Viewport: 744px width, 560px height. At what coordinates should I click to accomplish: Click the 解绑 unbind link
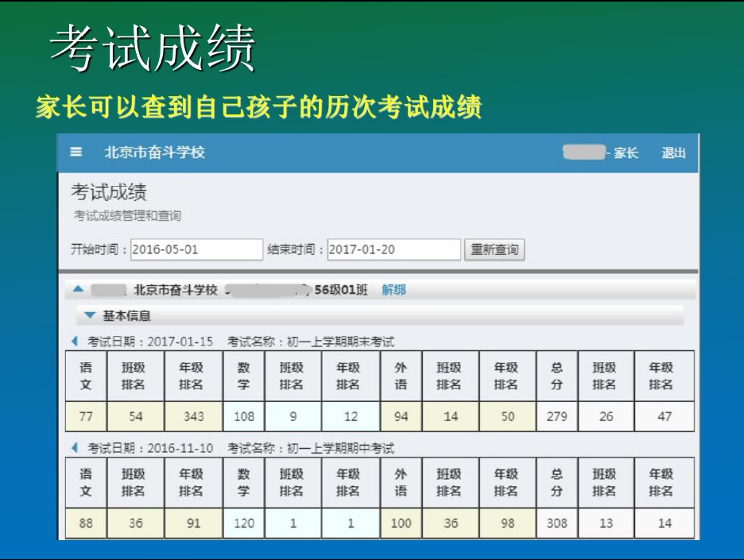coord(393,290)
